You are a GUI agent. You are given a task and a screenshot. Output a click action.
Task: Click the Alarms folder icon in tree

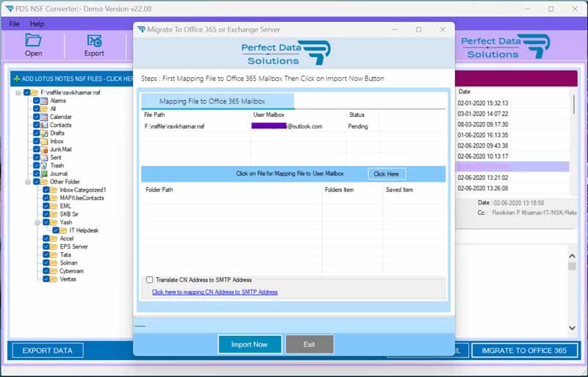coord(44,101)
